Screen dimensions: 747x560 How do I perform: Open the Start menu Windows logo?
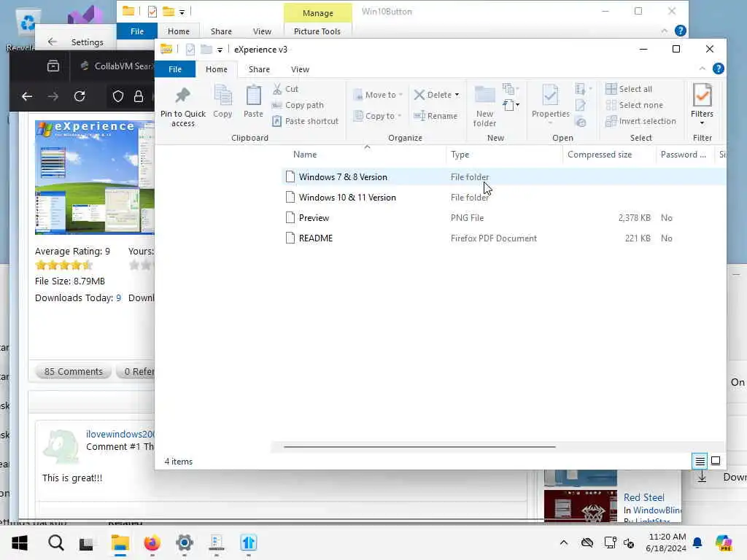point(20,542)
